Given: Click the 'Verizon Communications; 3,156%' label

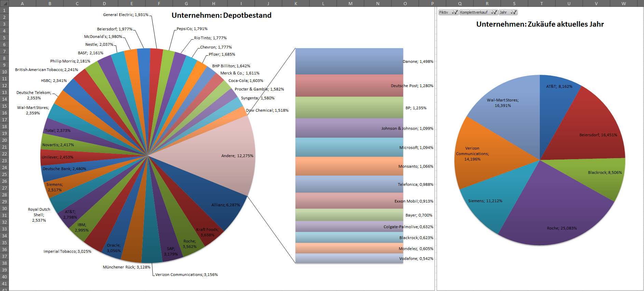Looking at the screenshot, I should tap(187, 275).
